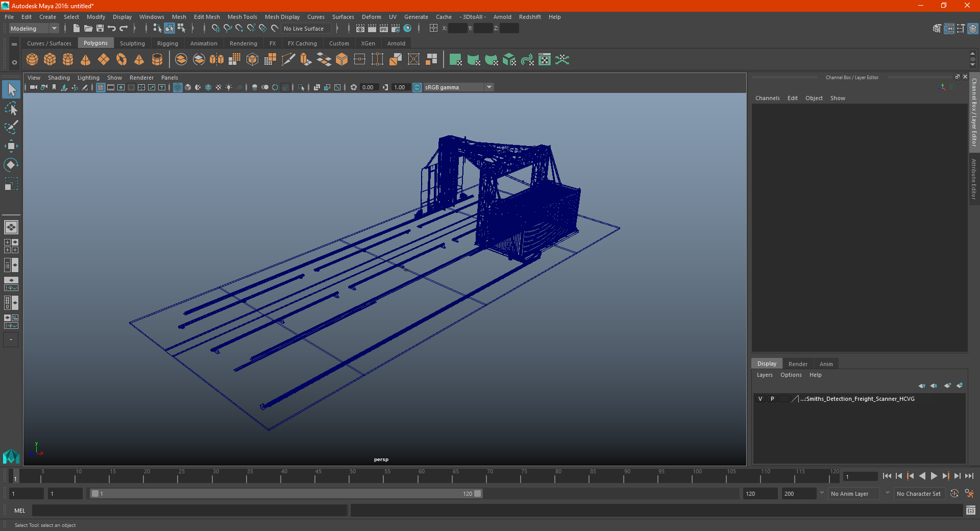The height and width of the screenshot is (531, 980).
Task: Open the Channels menu in Channel Box
Action: pos(767,98)
